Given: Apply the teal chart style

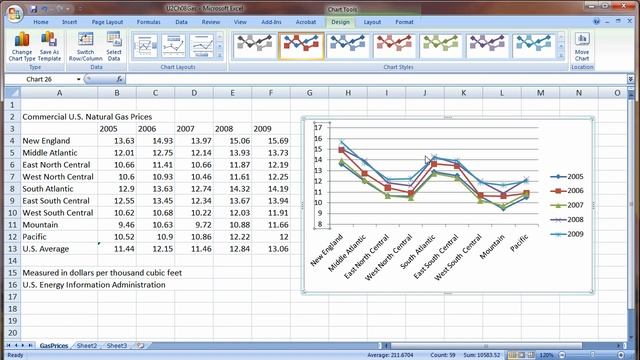Looking at the screenshot, I should tap(534, 46).
